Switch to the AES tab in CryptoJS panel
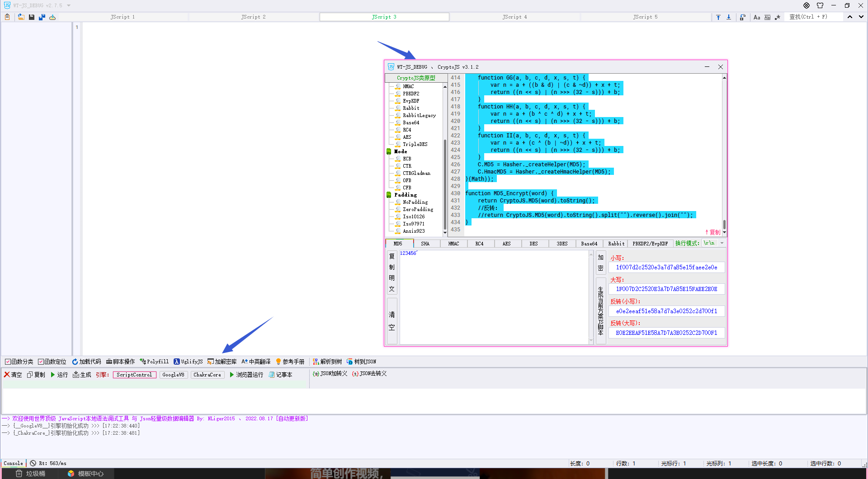Screen dimensions: 868x479 [x=506, y=244]
